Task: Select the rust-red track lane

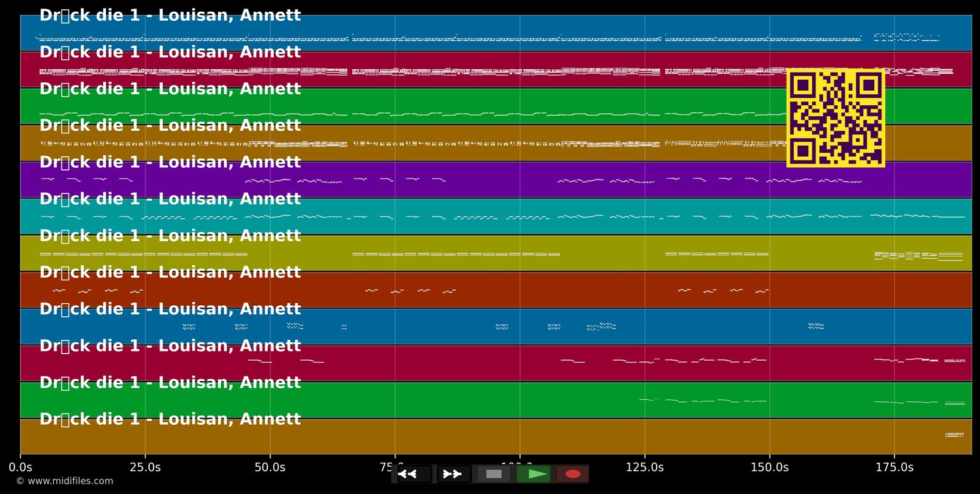Action: [x=496, y=289]
